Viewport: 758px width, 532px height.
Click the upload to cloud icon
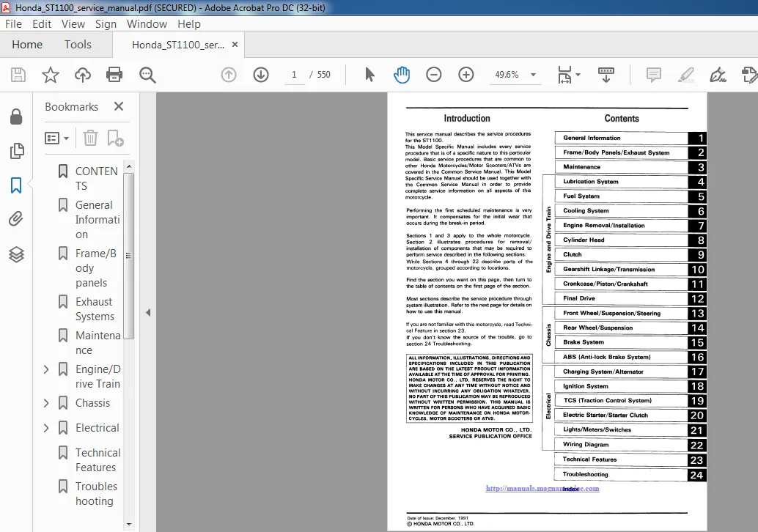point(83,75)
